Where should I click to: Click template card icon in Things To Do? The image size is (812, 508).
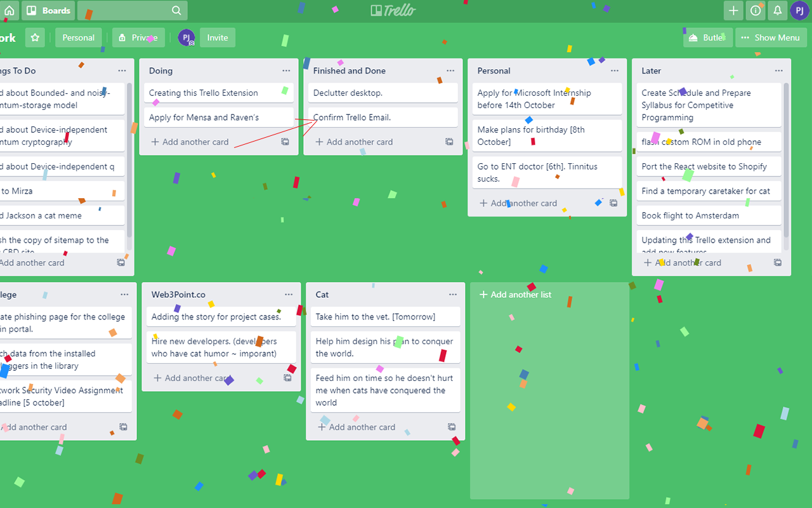121,262
